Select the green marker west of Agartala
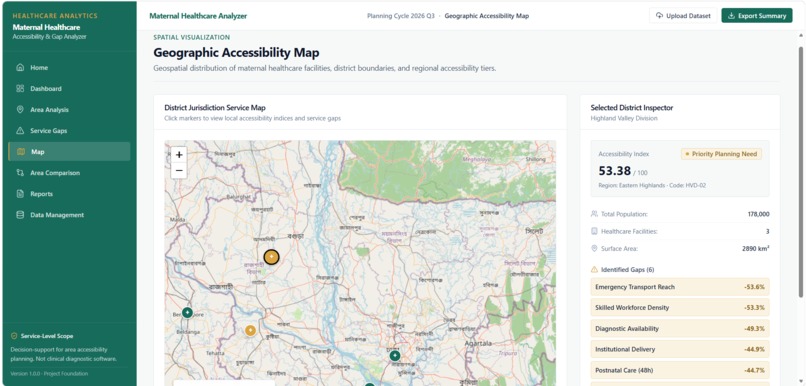This screenshot has width=806, height=386. (x=395, y=356)
